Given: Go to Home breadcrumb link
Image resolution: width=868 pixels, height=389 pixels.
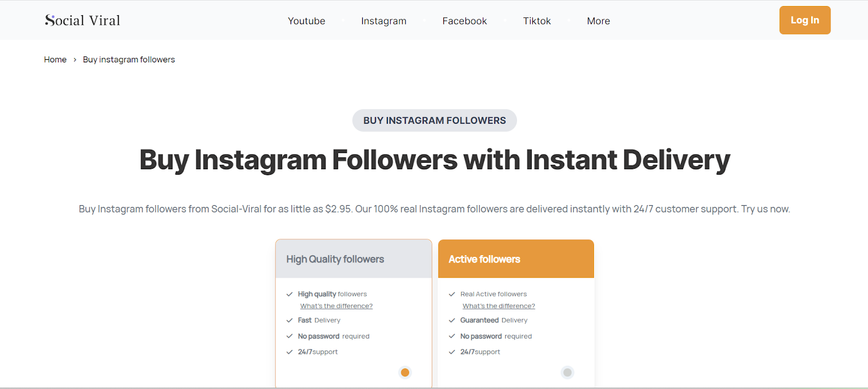Looking at the screenshot, I should tap(55, 60).
